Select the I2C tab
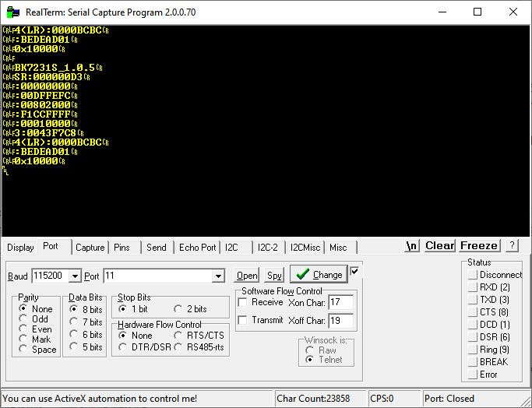The width and height of the screenshot is (532, 408). (231, 248)
